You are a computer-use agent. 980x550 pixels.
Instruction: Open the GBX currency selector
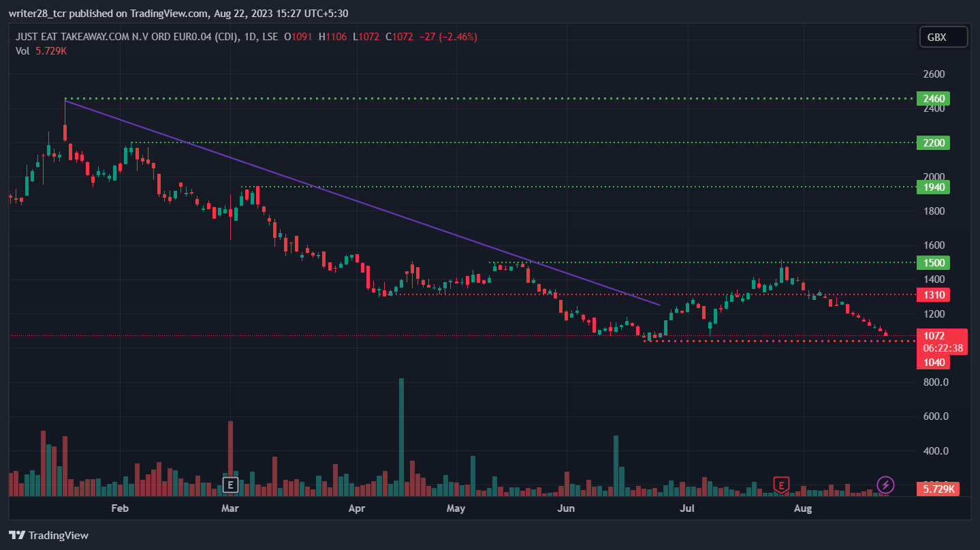[x=943, y=37]
